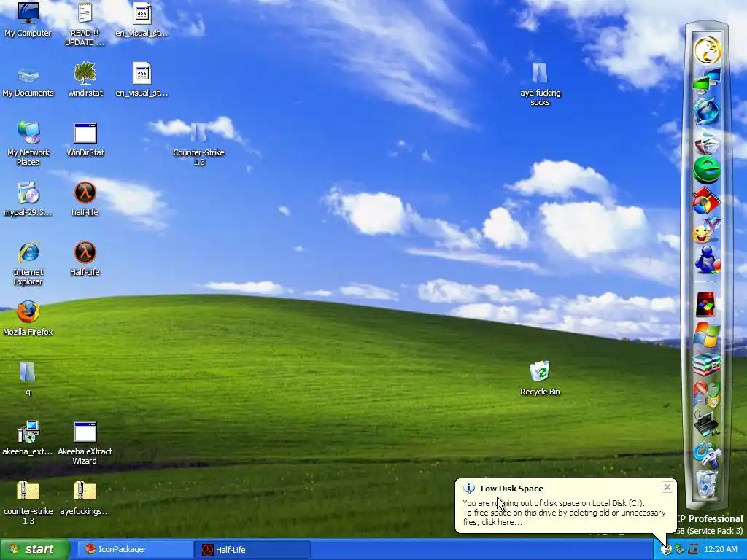Click the blue tools dock icon
747x560 pixels.
click(706, 454)
